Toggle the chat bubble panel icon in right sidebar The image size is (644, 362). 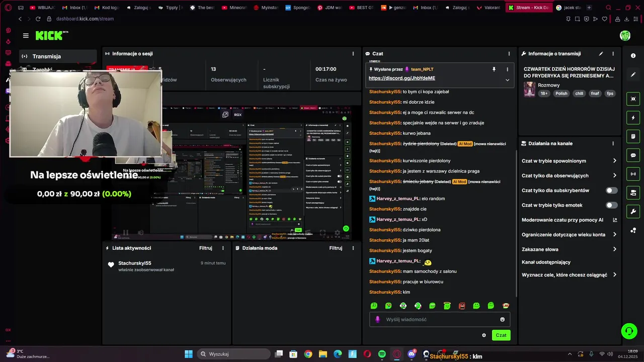(x=633, y=155)
